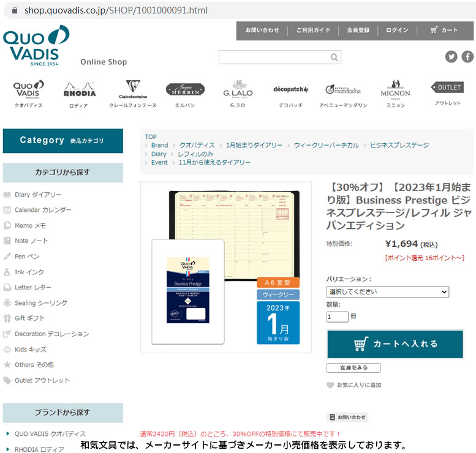Click 11月から使えるダイアリー breadcrumb link
The width and height of the screenshot is (476, 453).
pos(214,163)
